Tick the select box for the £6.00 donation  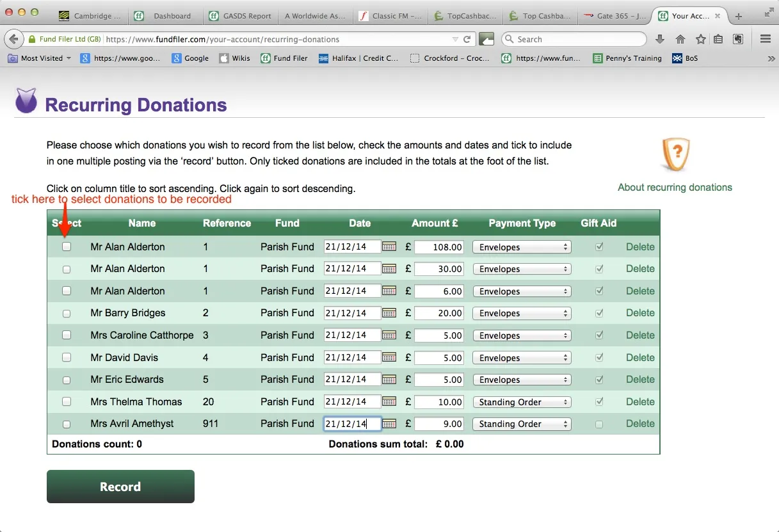[67, 291]
